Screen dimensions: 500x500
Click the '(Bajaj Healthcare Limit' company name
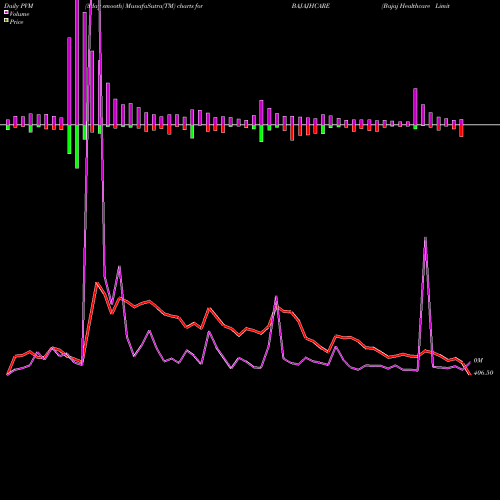point(416,6)
